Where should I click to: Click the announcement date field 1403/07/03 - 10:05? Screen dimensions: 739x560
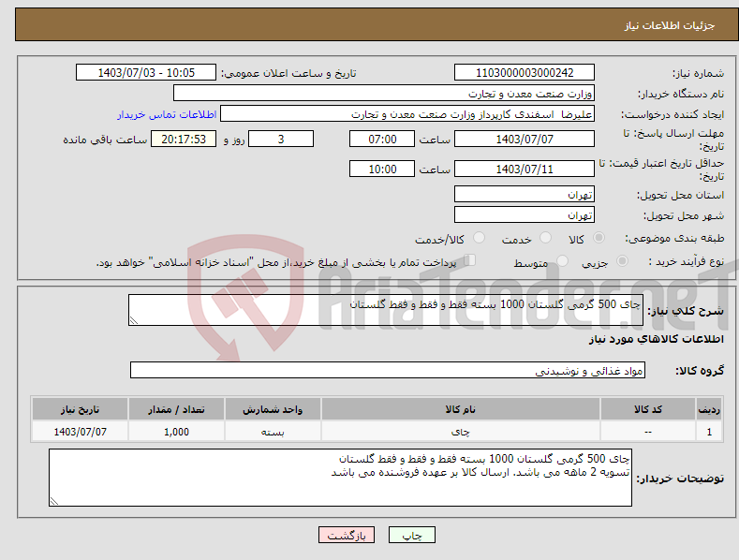point(145,73)
